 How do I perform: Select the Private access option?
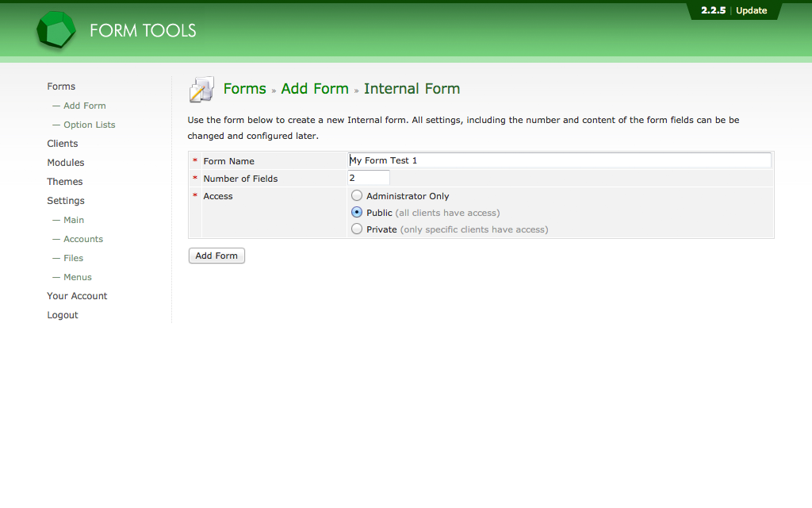(x=356, y=229)
